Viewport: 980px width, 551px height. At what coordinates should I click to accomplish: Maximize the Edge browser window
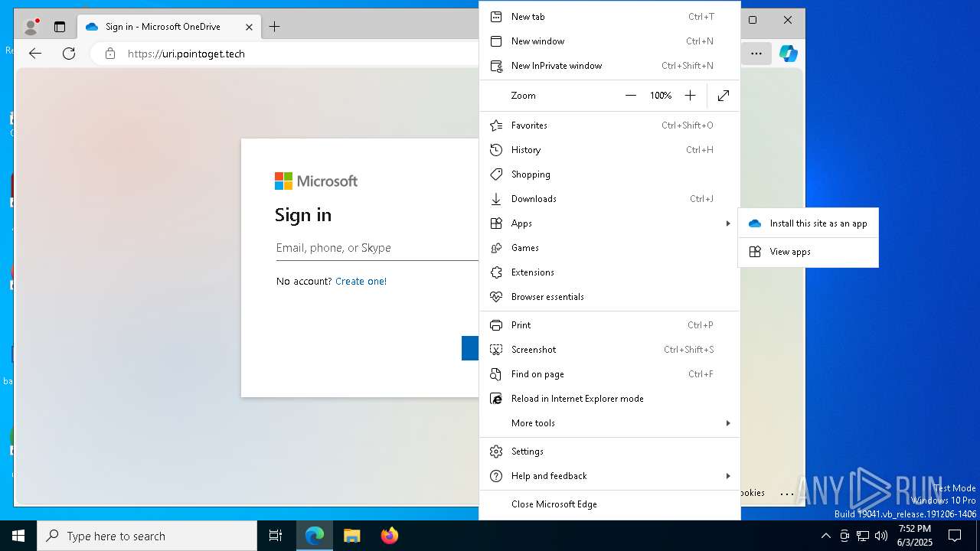coord(753,20)
